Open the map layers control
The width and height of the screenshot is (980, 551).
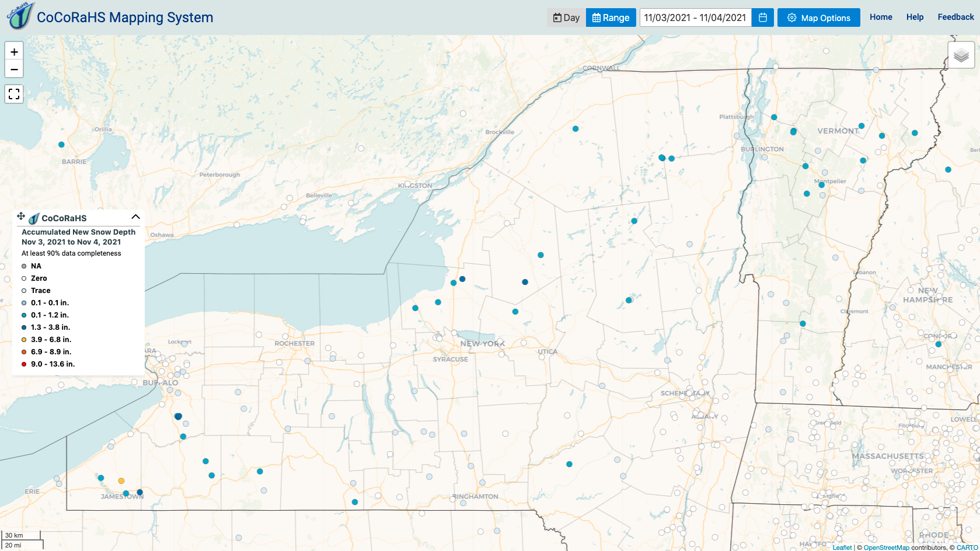click(x=961, y=55)
